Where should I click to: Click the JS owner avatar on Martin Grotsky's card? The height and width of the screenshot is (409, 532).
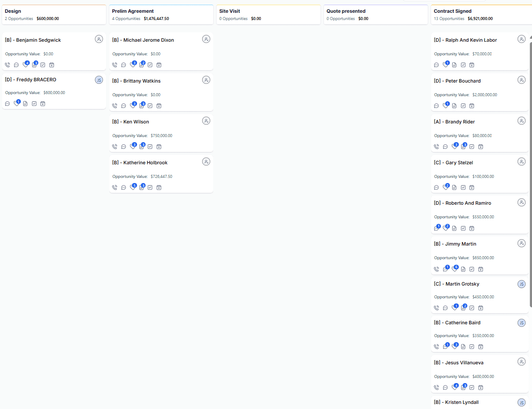pos(521,284)
